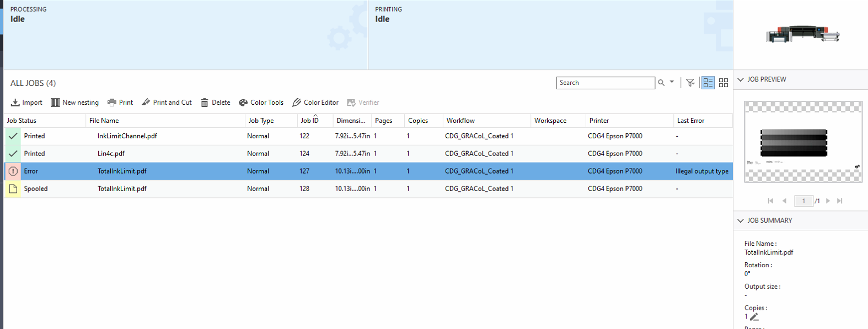868x329 pixels.
Task: Switch to list view layout
Action: (x=708, y=83)
